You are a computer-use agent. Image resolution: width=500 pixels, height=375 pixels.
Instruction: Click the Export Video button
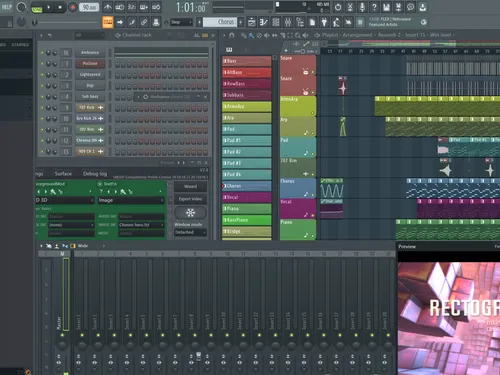(190, 199)
